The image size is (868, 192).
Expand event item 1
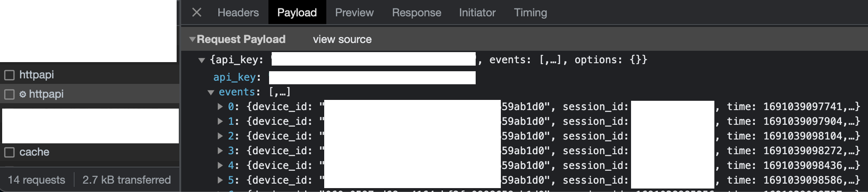(x=220, y=122)
